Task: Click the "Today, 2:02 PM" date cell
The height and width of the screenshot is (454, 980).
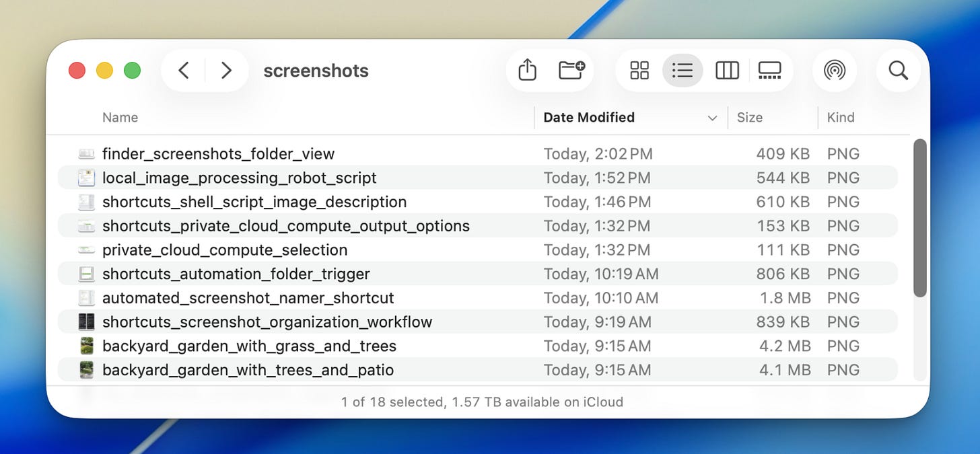Action: pyautogui.click(x=598, y=154)
